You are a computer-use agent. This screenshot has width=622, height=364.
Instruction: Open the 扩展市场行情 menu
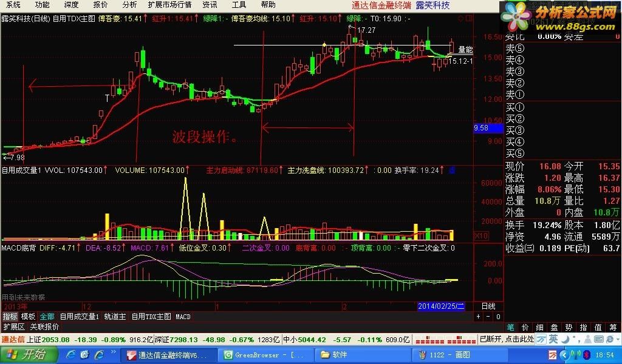click(169, 5)
